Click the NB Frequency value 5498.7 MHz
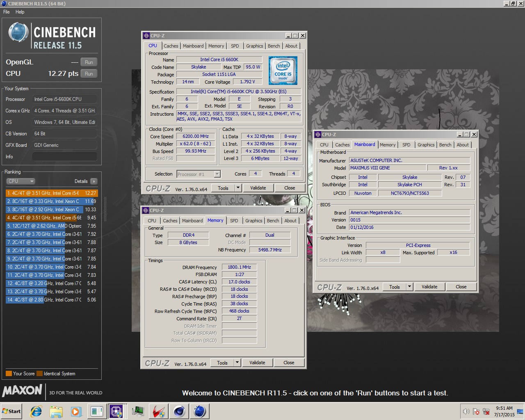Screen dimensions: 525x420 point(270,250)
